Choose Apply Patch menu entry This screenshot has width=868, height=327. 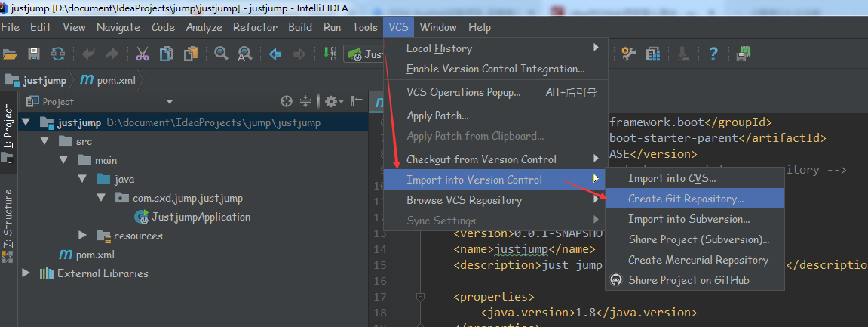tap(495, 116)
